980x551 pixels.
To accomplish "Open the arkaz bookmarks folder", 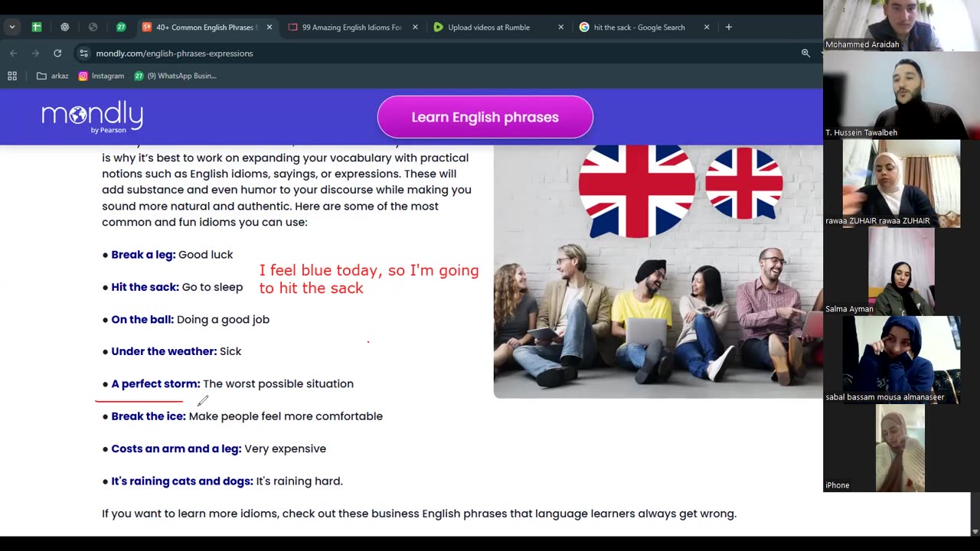I will [x=53, y=76].
